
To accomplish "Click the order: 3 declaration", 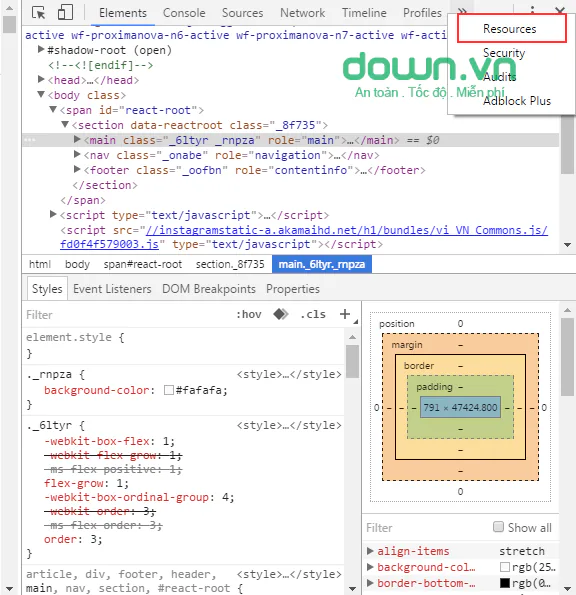I will 73,539.
